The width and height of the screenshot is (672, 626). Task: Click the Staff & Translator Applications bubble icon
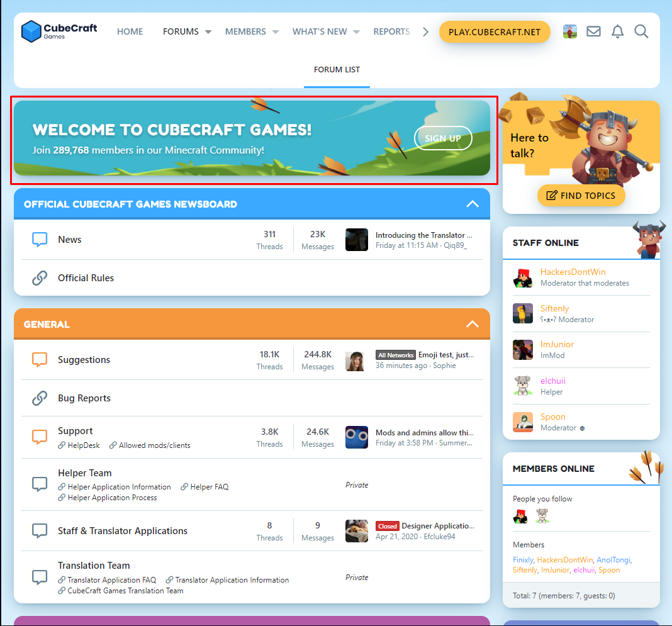(40, 531)
